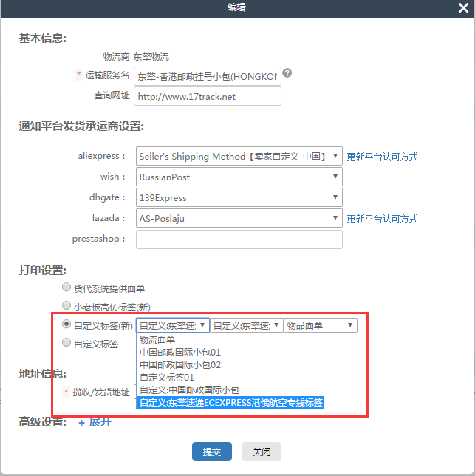The image size is (475, 476).
Task: Click aliexpress 更新平台认可方式 link
Action: tap(382, 157)
